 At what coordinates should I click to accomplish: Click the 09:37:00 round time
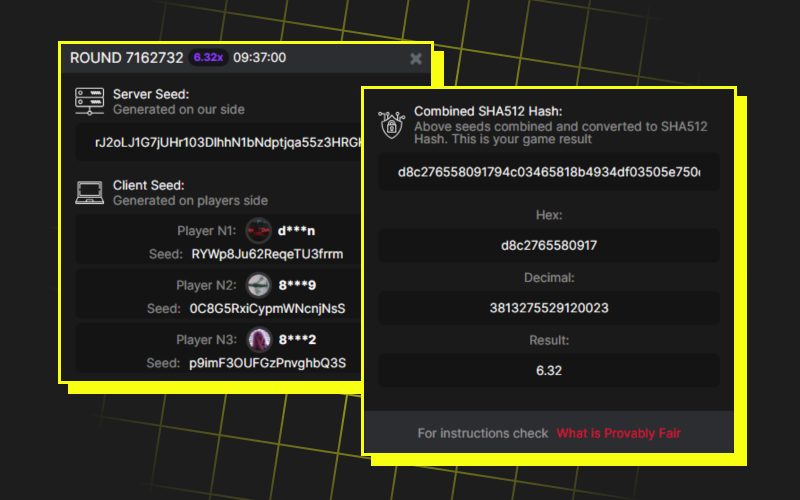[x=260, y=58]
